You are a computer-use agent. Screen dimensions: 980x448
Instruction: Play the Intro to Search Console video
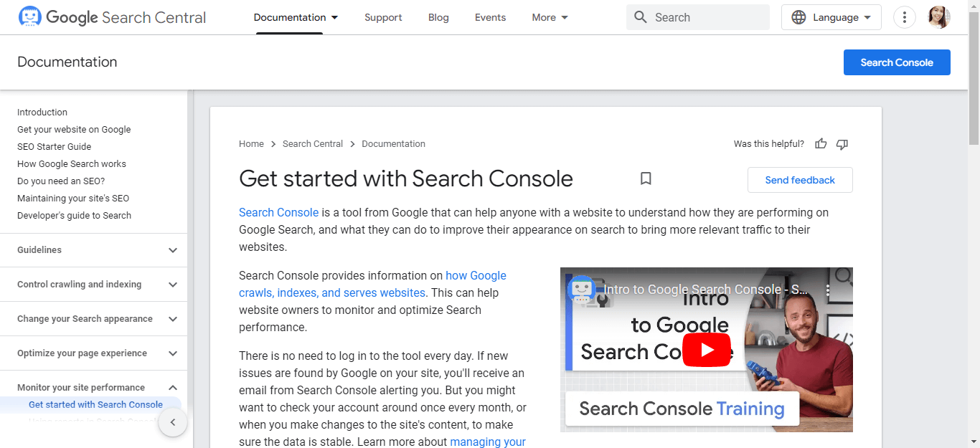point(706,350)
